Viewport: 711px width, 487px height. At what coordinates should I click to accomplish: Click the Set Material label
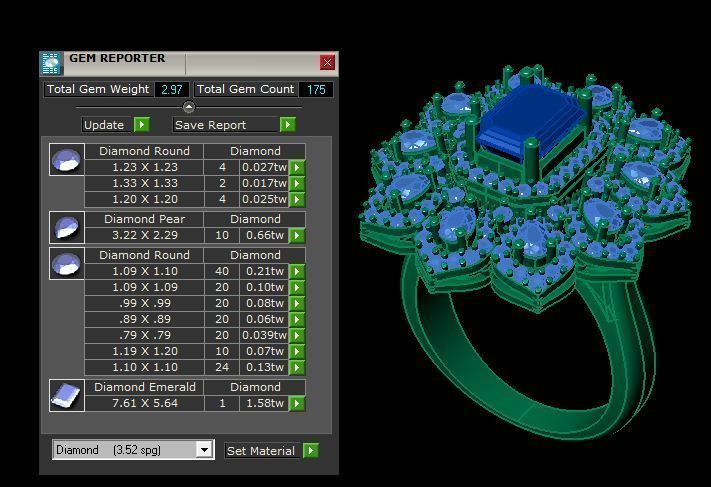pyautogui.click(x=262, y=451)
